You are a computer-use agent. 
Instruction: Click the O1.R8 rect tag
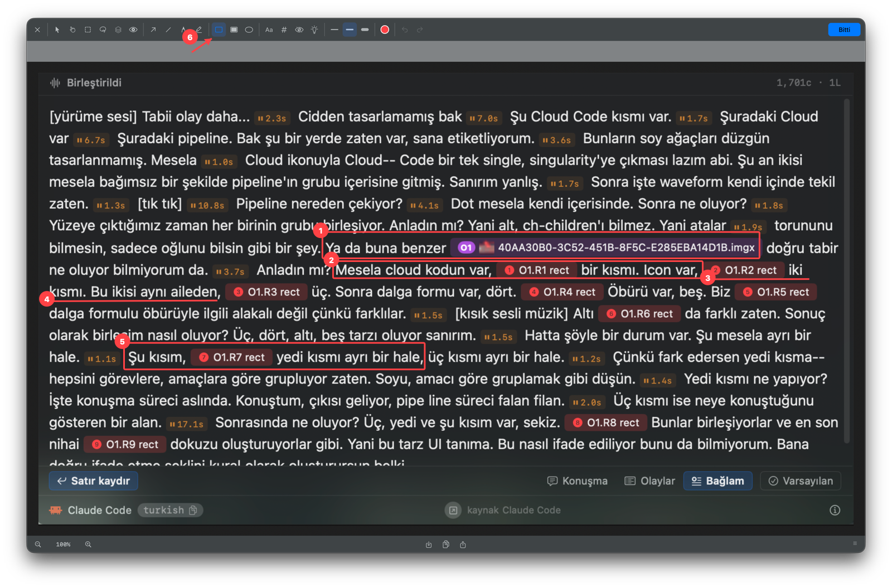(606, 423)
